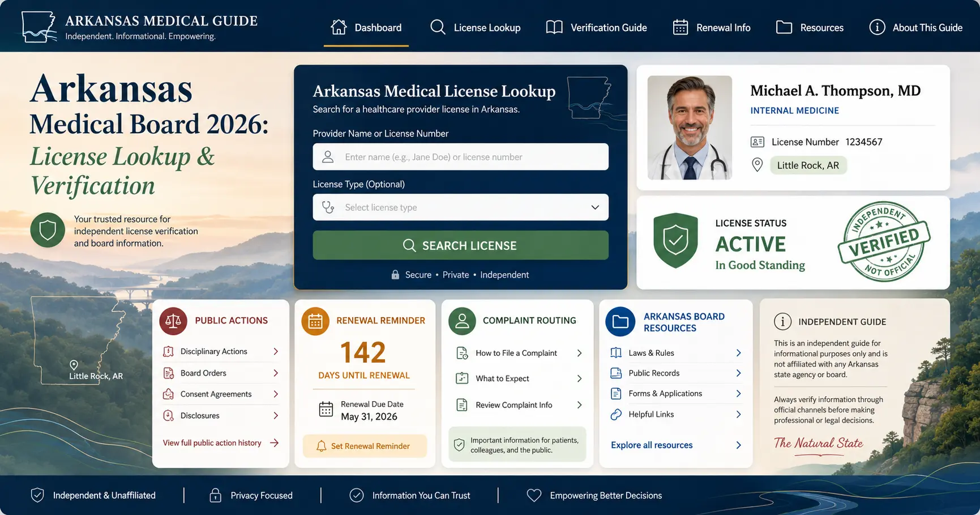980x515 pixels.
Task: Click the Little Rock, AR location tag
Action: pos(808,165)
